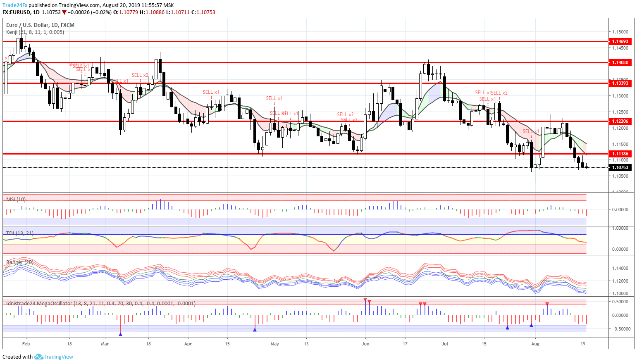Select the 1.11186 red price label

click(620, 154)
